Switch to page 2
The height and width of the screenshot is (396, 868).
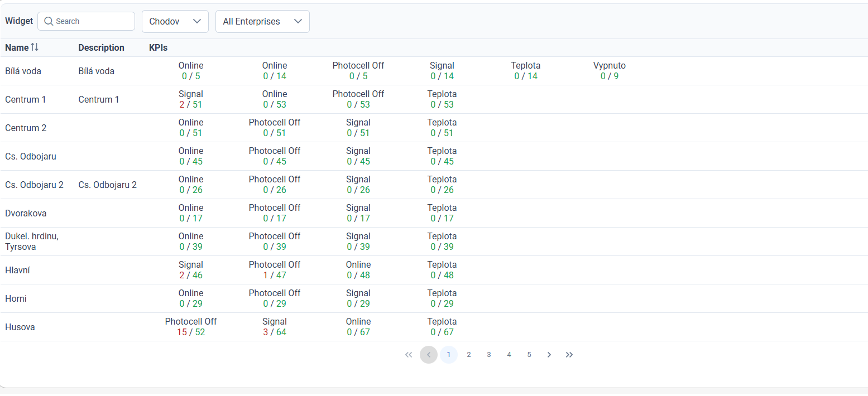coord(469,355)
